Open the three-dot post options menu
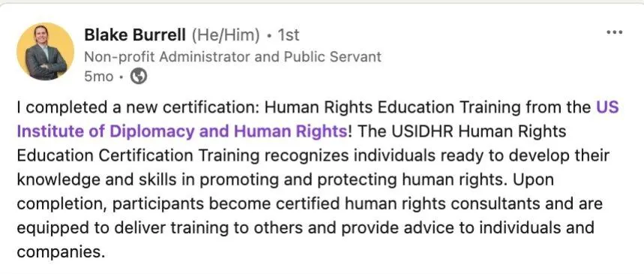Image resolution: width=644 pixels, height=274 pixels. pyautogui.click(x=615, y=32)
